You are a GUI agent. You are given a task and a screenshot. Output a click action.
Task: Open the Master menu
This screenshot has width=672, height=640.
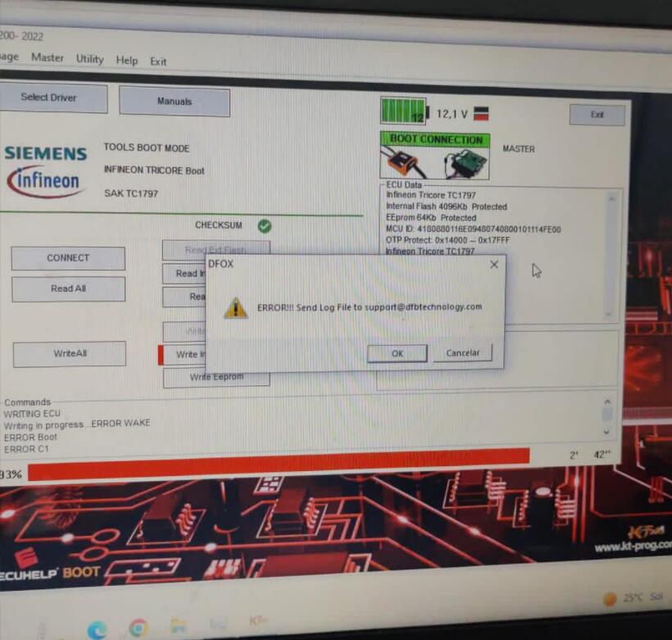(48, 57)
